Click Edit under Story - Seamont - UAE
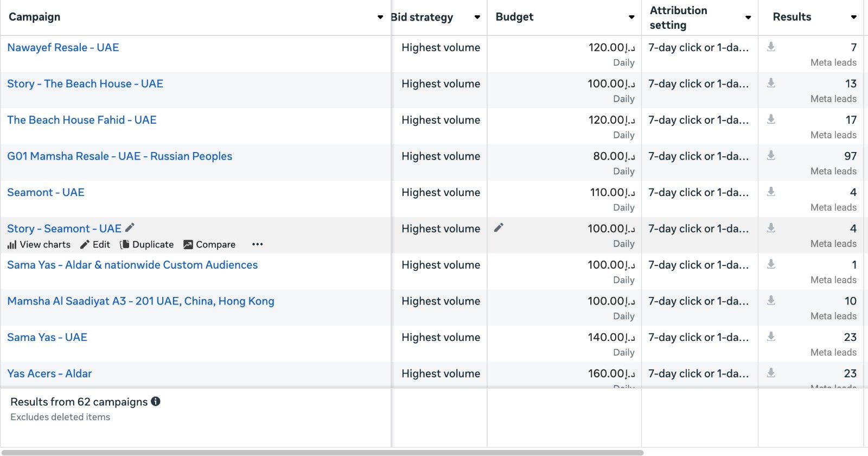This screenshot has height=456, width=868. point(95,245)
